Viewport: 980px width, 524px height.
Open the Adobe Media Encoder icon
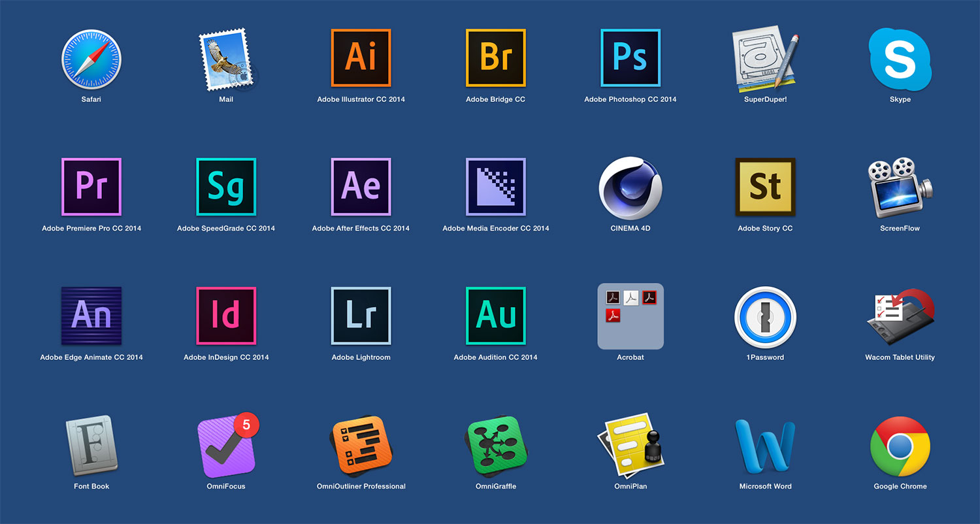point(495,186)
